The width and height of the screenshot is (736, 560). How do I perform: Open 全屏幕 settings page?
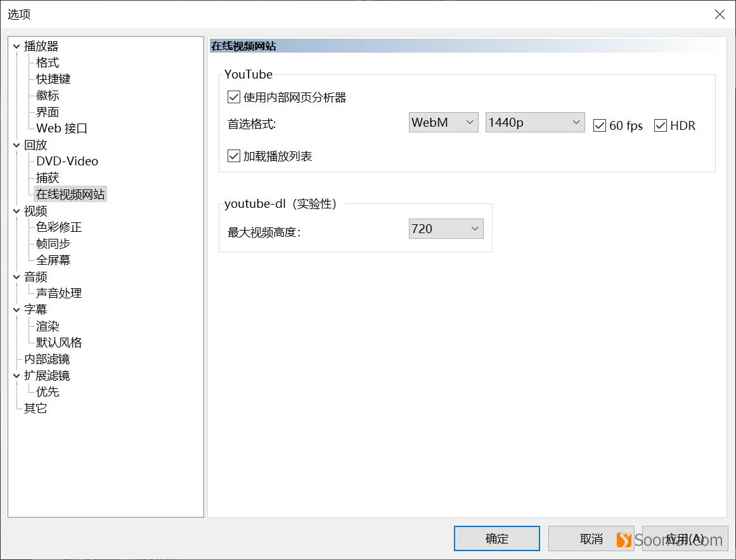point(53,260)
